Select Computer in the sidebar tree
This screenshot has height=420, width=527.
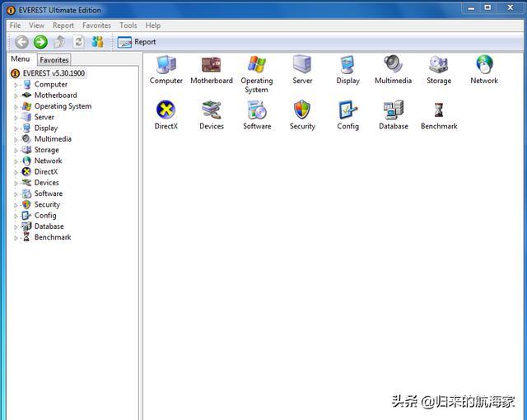(x=51, y=84)
